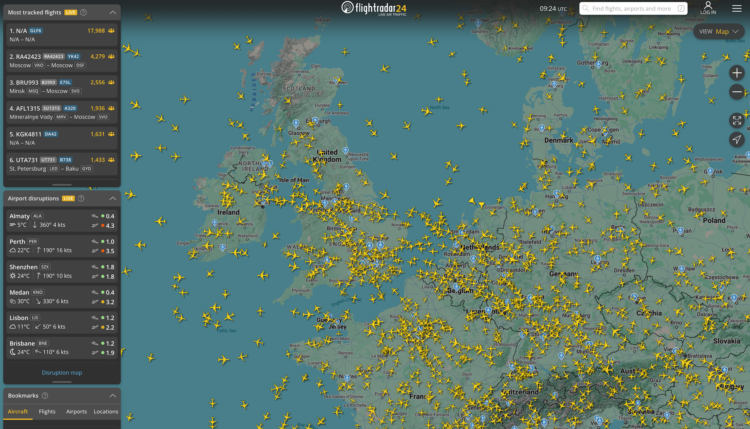This screenshot has height=429, width=750.
Task: Click the A320 aircraft type badge
Action: [x=70, y=108]
